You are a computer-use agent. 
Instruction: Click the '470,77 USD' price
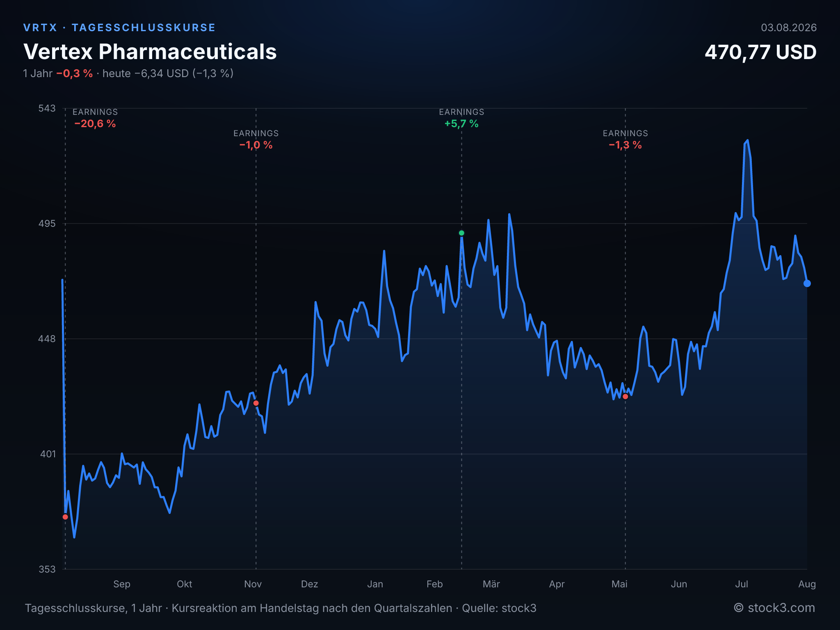[760, 52]
